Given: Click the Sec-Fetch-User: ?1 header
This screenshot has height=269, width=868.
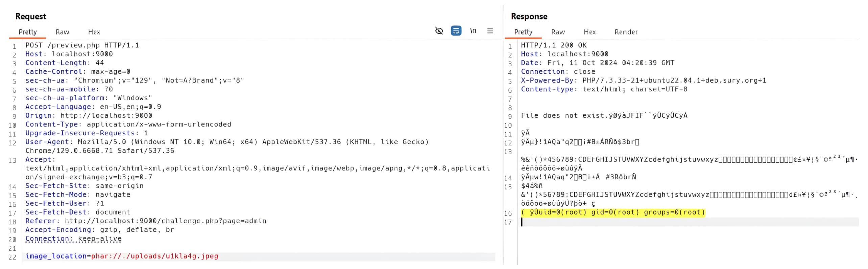Looking at the screenshot, I should click(65, 204).
